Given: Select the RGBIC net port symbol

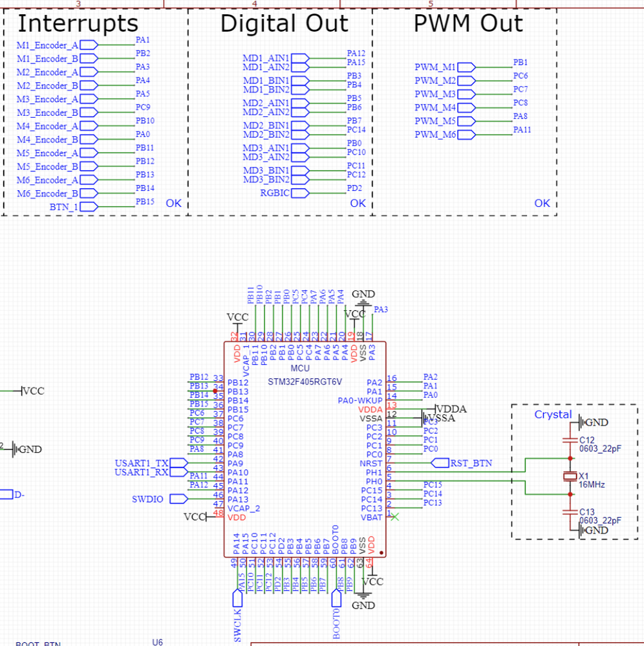Looking at the screenshot, I should coord(300,193).
